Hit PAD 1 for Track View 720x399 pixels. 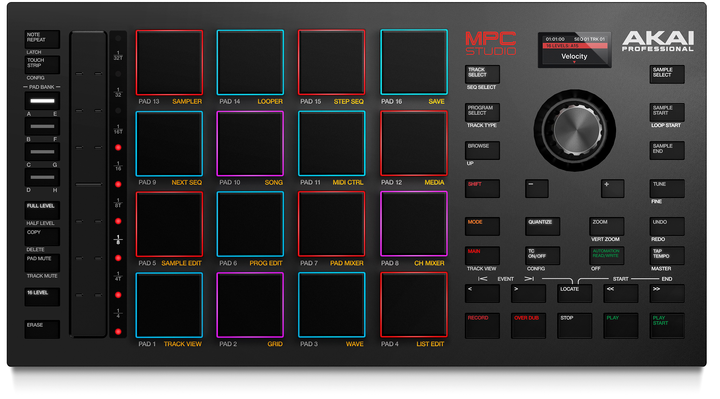169,305
